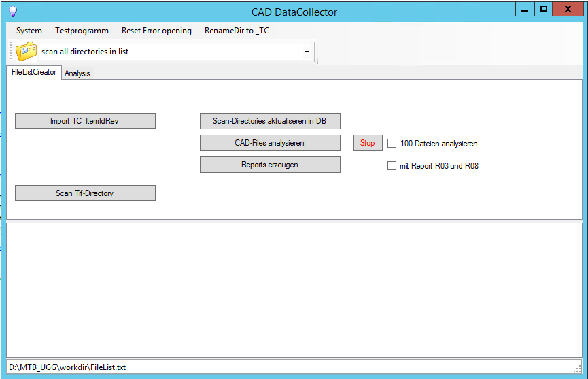
Task: Enable the '100 Dateien analysieren' checkbox
Action: (392, 144)
